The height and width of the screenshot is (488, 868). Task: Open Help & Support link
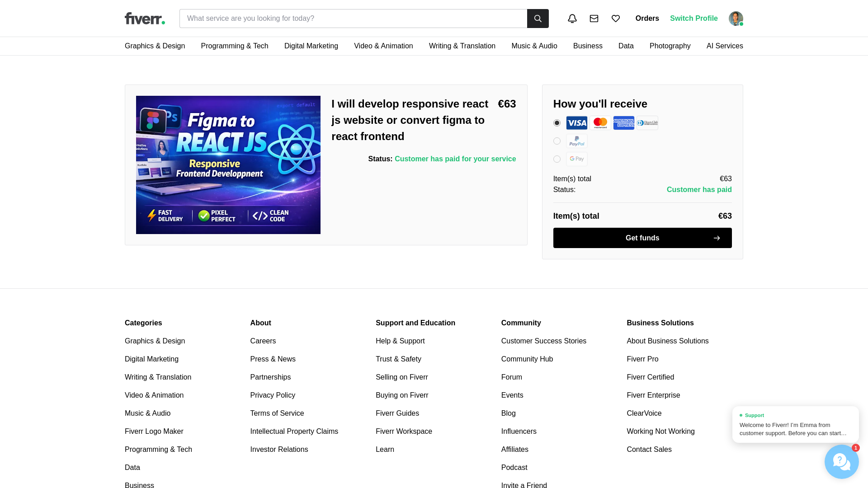400,341
